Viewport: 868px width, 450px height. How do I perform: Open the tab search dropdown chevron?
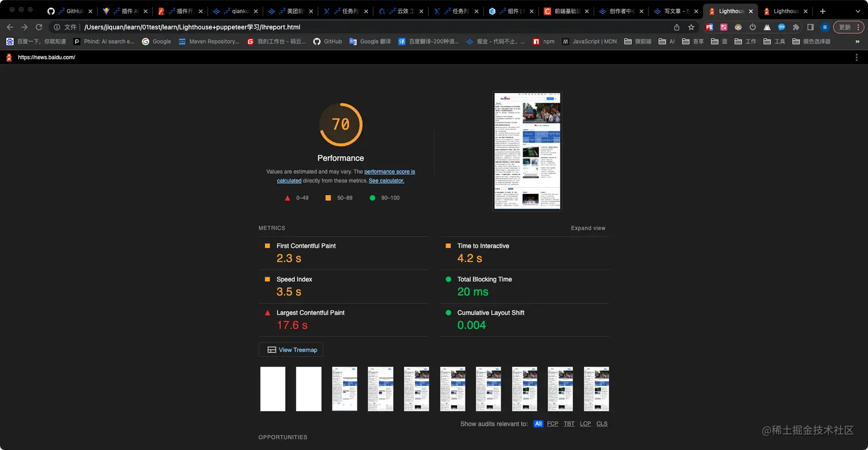coord(857,11)
